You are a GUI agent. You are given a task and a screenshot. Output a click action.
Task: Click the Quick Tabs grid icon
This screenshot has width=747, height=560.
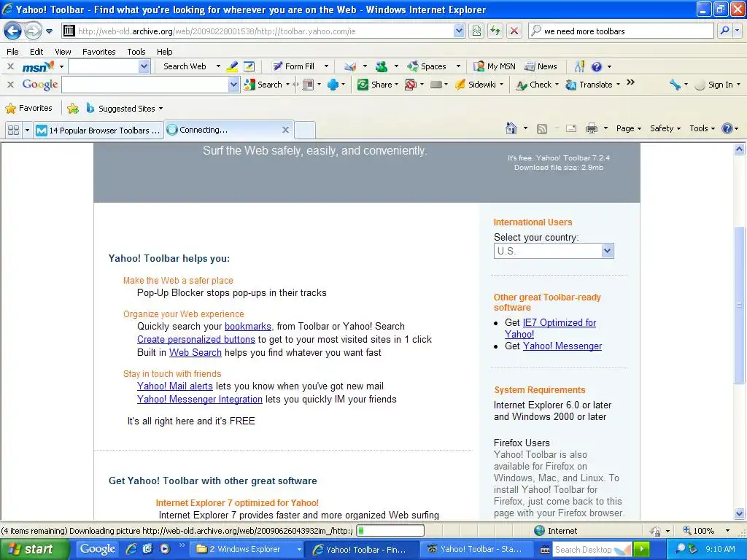tap(13, 130)
